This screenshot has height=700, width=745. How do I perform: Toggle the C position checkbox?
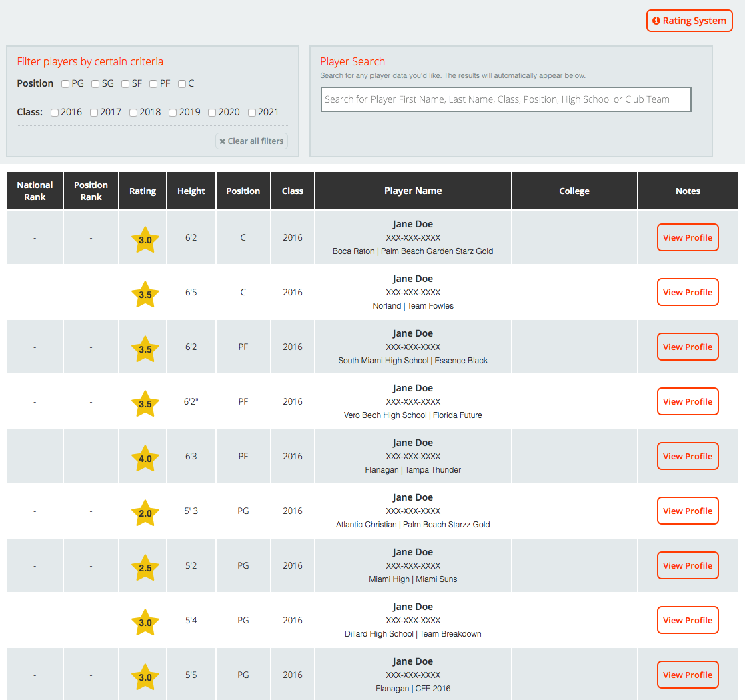[x=182, y=84]
